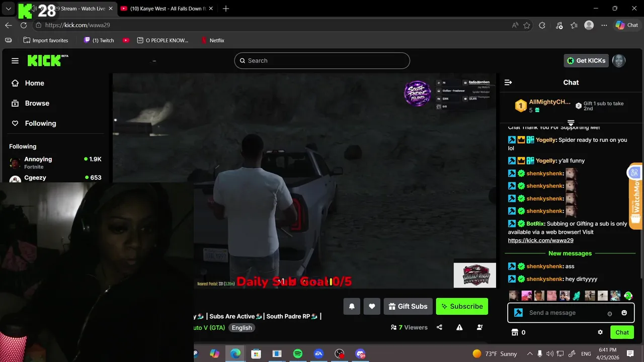Jump to New messages in chat
The height and width of the screenshot is (362, 644).
570,253
